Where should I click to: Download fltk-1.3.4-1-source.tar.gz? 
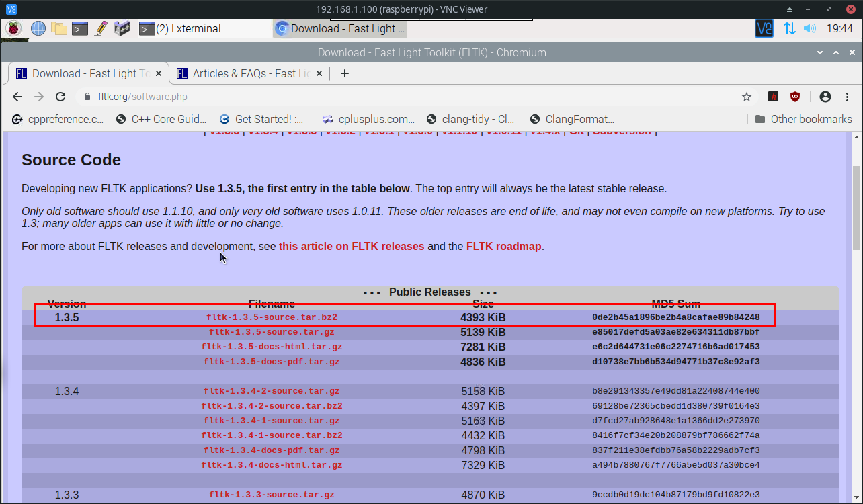(x=272, y=421)
